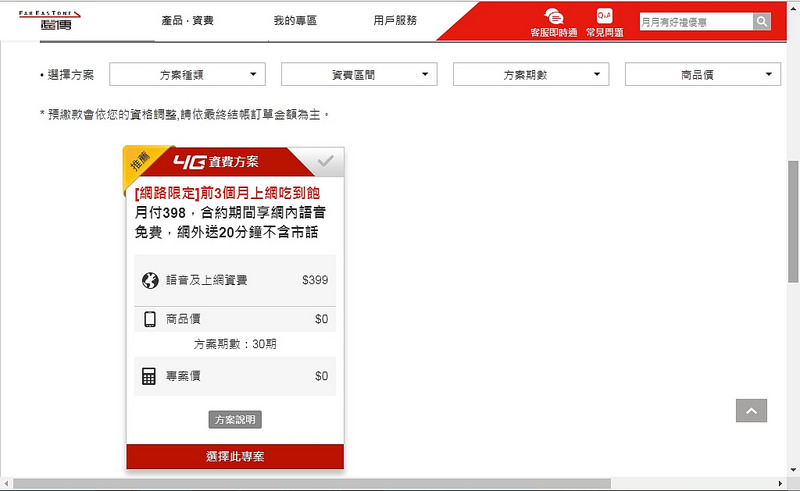Image resolution: width=800 pixels, height=491 pixels.
Task: Open the 常見問題 FAQ icon
Action: coord(604,17)
